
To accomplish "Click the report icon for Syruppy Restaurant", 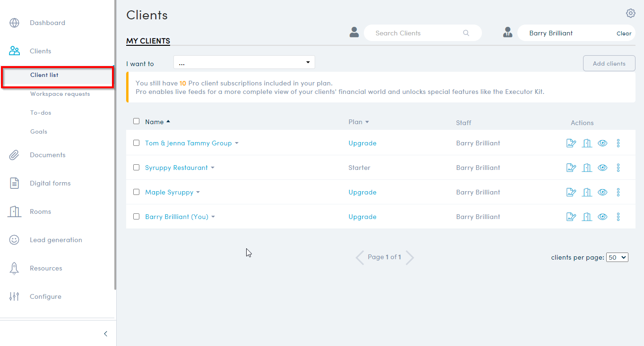I will (x=571, y=168).
